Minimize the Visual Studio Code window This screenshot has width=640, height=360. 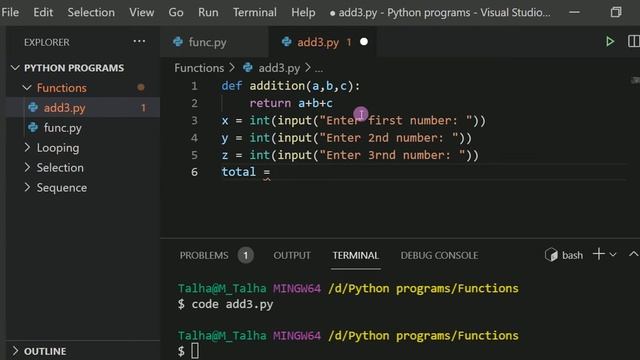575,12
